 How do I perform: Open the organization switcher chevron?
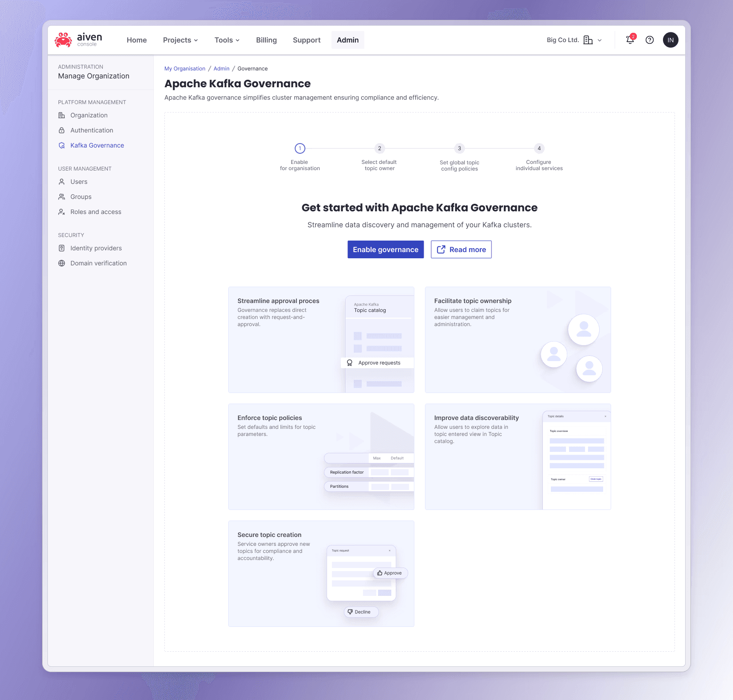(600, 40)
